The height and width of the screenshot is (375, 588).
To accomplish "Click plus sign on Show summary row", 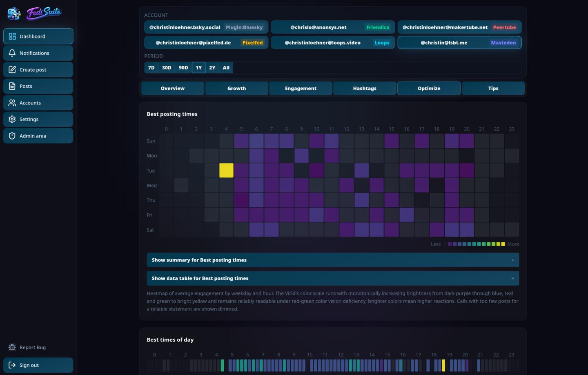I will click(x=513, y=260).
